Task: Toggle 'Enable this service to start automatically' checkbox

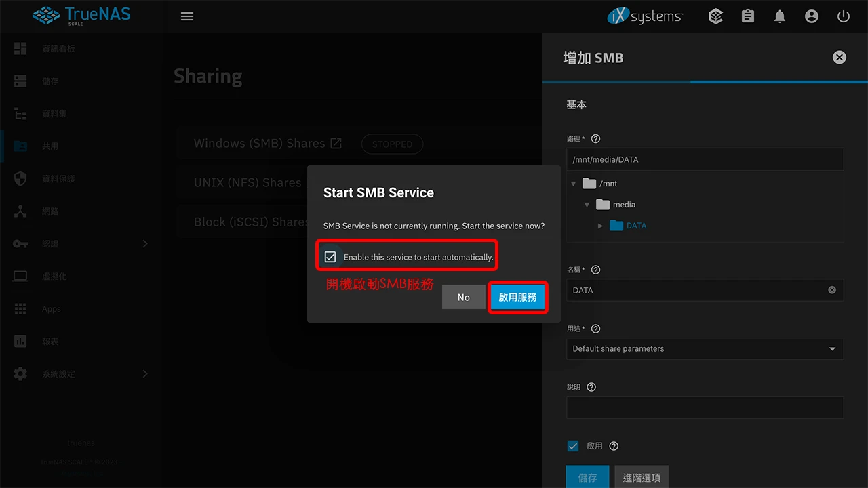Action: 330,257
